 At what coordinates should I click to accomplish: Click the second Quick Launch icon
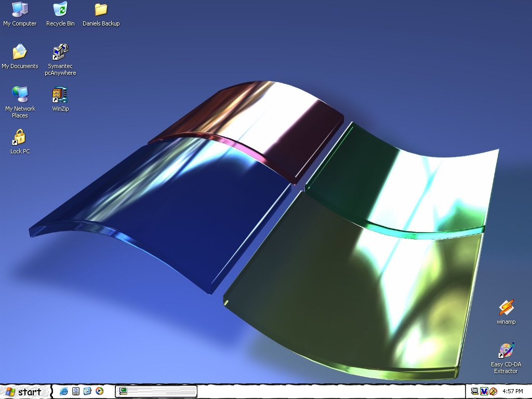tap(76, 391)
